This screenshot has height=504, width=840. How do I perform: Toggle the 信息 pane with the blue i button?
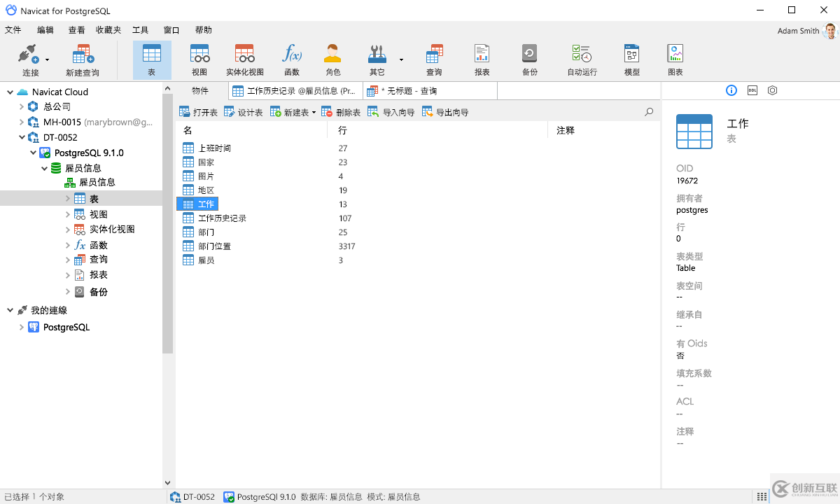pos(731,90)
